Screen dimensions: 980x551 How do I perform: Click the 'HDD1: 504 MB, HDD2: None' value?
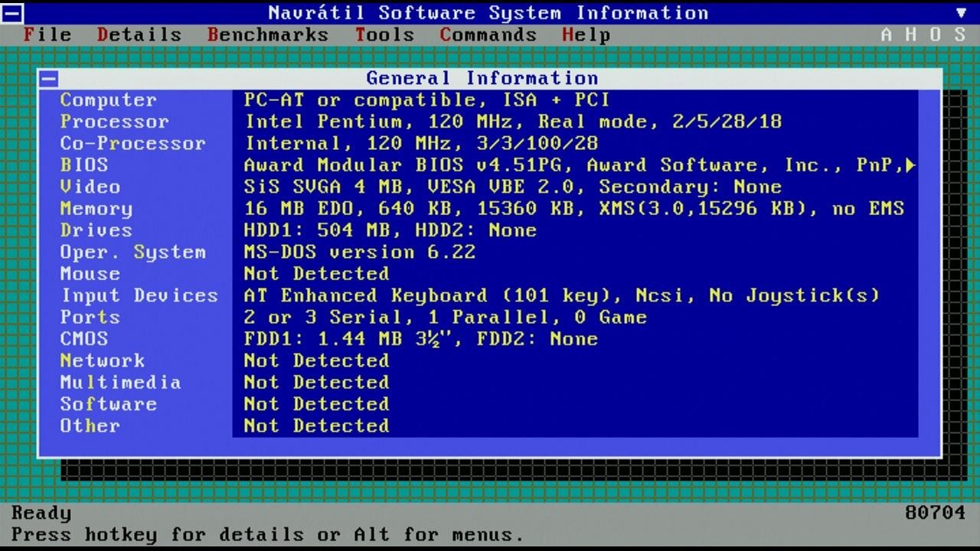click(390, 230)
